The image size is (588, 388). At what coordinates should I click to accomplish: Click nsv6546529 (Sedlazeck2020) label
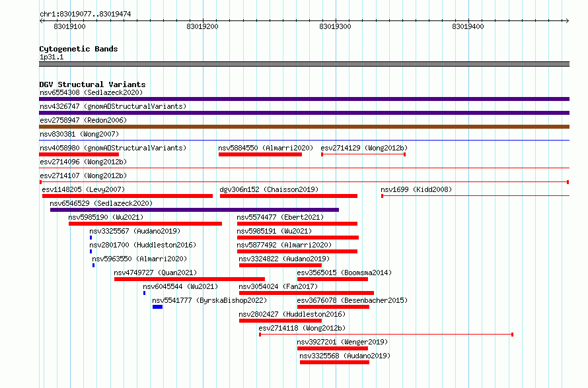click(x=101, y=203)
